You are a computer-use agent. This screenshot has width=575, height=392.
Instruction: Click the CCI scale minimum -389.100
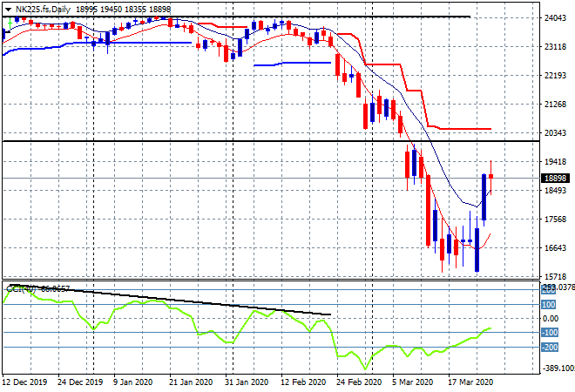pyautogui.click(x=558, y=368)
